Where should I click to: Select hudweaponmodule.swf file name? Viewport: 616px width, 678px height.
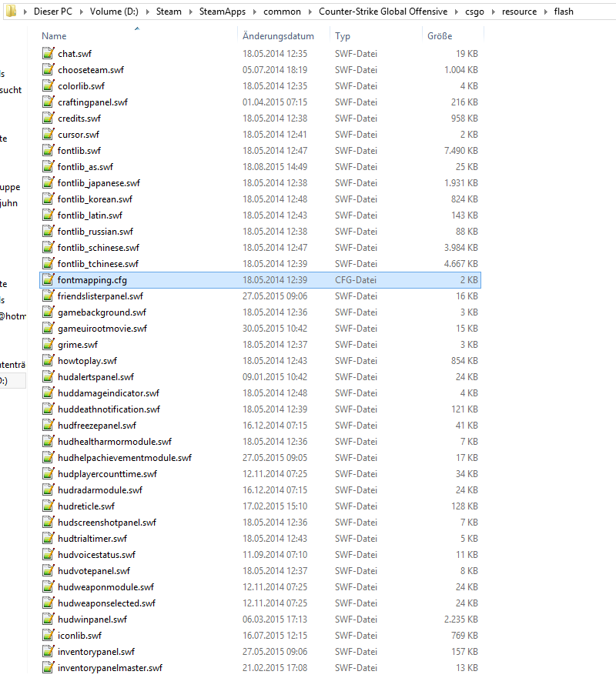105,586
